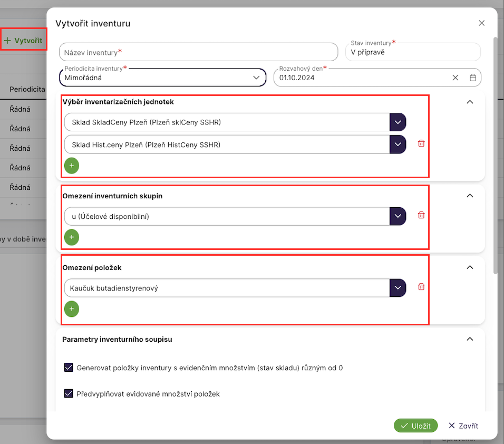Remove the Účelové disponibilní group restriction
Image resolution: width=504 pixels, height=444 pixels.
[x=421, y=215]
